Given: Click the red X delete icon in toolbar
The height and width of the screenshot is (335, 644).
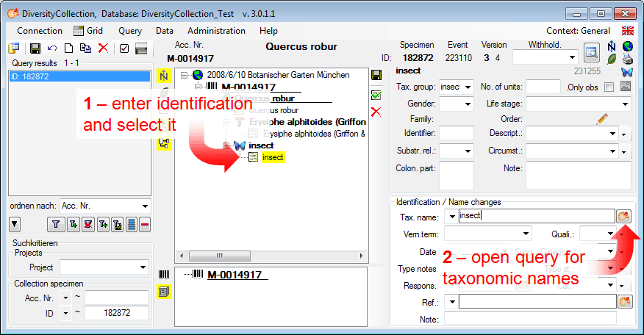Looking at the screenshot, I should (102, 48).
